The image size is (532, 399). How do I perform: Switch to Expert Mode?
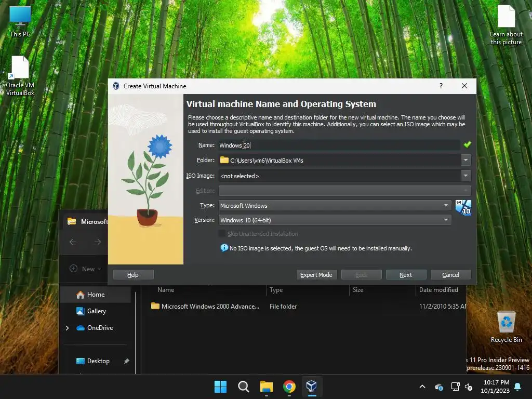click(316, 275)
